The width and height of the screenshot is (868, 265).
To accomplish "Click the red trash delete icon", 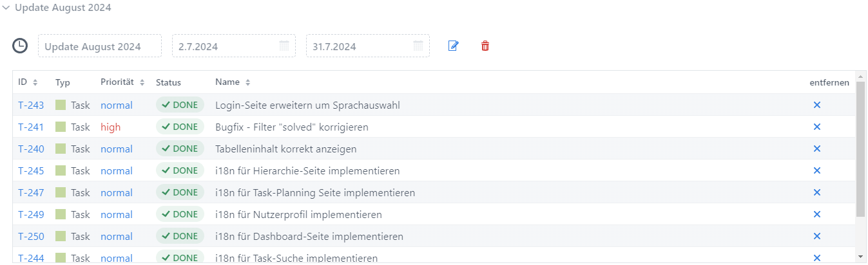I will click(x=485, y=46).
